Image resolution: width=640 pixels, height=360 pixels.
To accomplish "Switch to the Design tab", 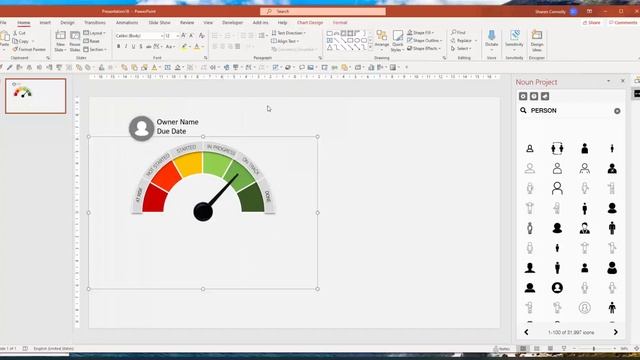I will (x=67, y=23).
